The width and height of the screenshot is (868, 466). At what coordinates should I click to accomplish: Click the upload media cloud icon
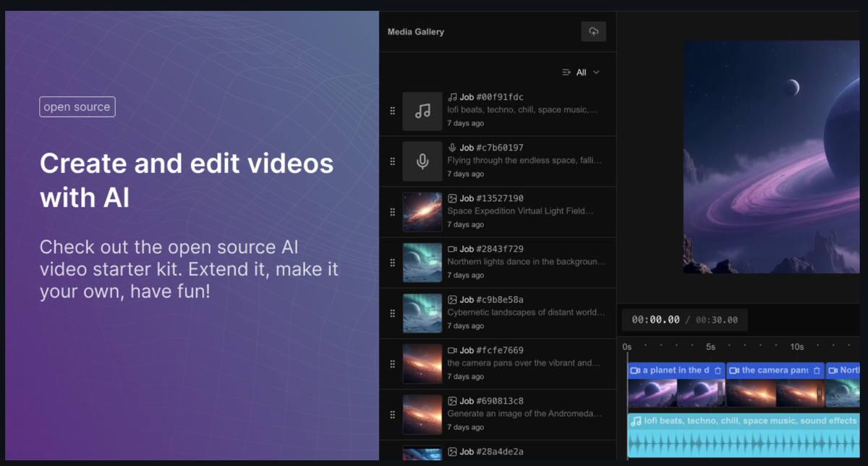(593, 31)
